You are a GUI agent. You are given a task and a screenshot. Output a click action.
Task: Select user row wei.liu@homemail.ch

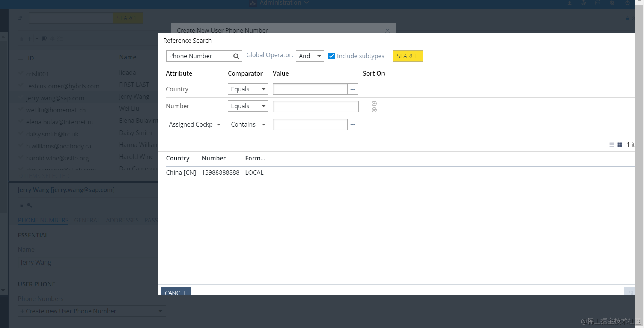[87, 110]
